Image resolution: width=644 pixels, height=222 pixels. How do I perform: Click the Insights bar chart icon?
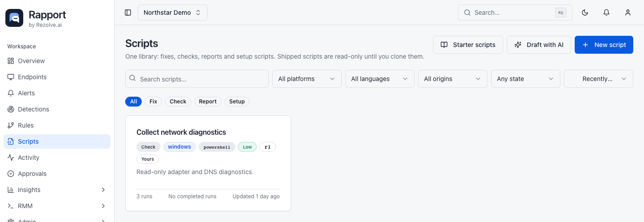11,190
